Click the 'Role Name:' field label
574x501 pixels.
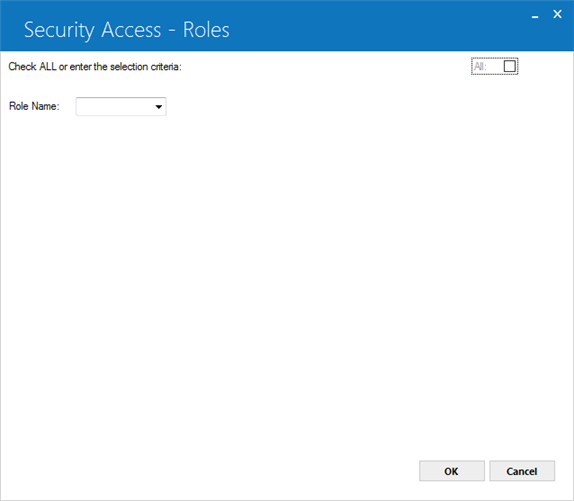34,106
